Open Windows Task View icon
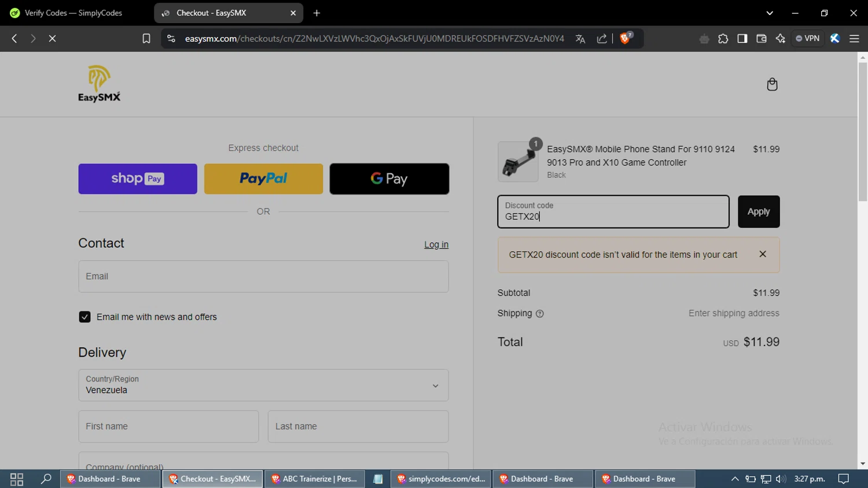 (17, 479)
